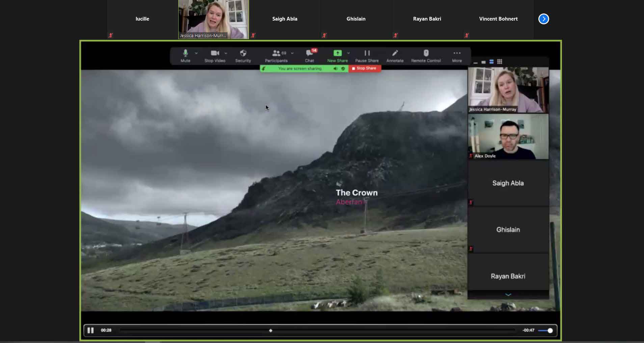Viewport: 644px width, 343px height.
Task: Click the red Stop Share button
Action: (x=365, y=68)
